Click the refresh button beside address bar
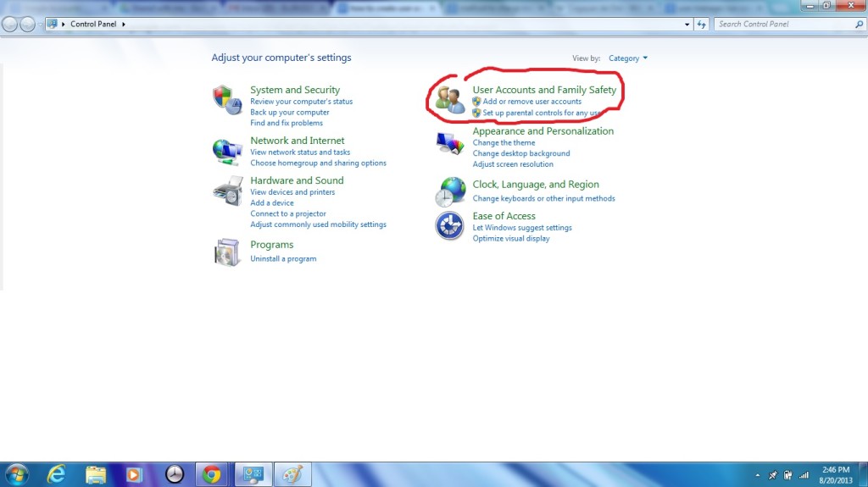868x487 pixels. click(x=701, y=25)
